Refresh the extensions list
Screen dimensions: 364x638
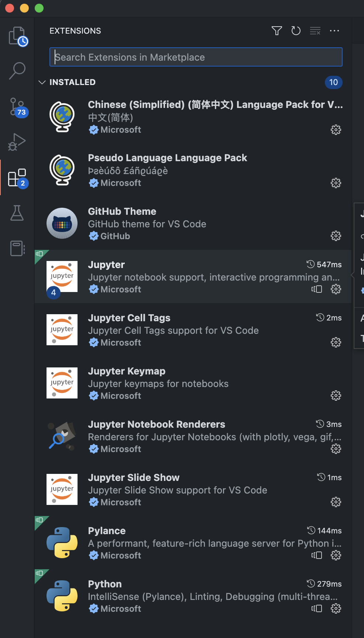[296, 31]
